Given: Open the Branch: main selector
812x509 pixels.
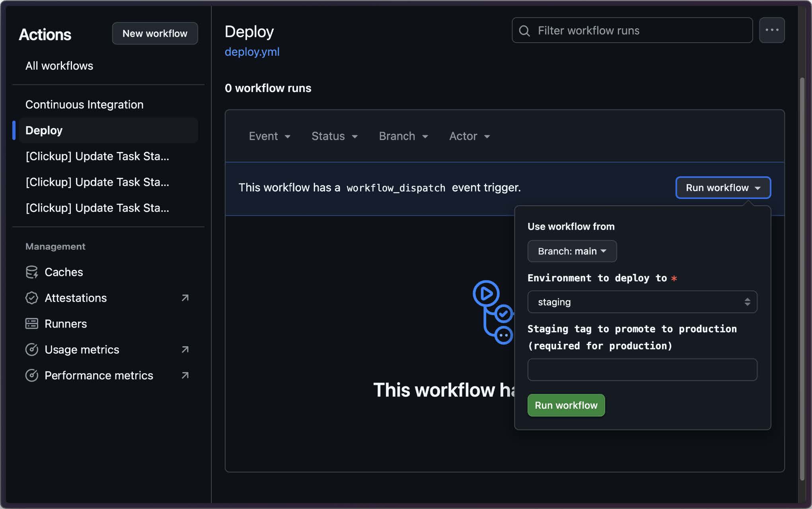Looking at the screenshot, I should 572,251.
